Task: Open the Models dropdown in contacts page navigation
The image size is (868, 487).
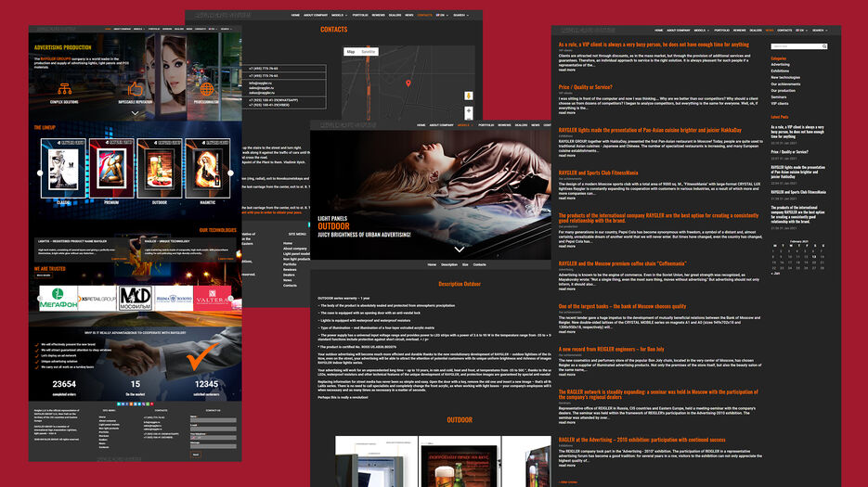Action: [339, 15]
